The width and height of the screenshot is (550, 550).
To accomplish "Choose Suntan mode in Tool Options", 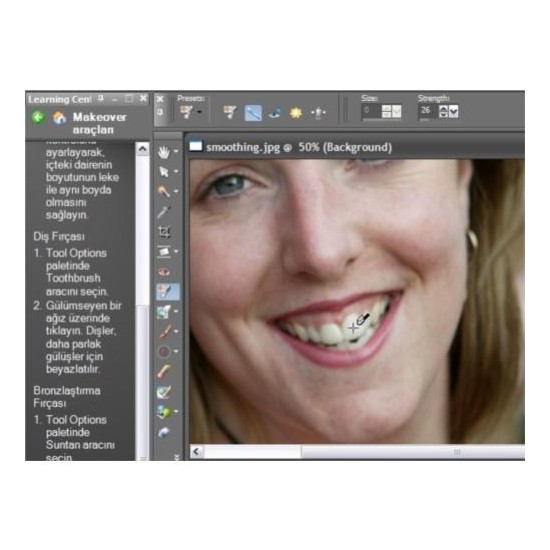I will point(296,113).
